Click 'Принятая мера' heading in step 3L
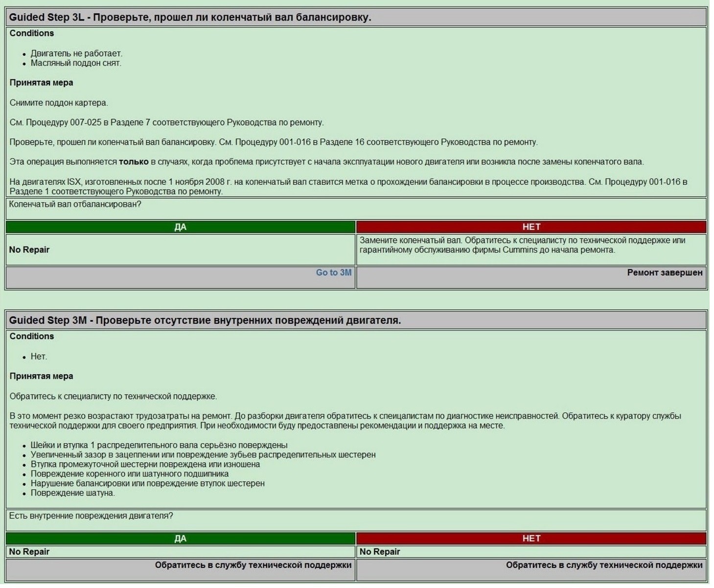This screenshot has height=588, width=714. click(x=42, y=83)
